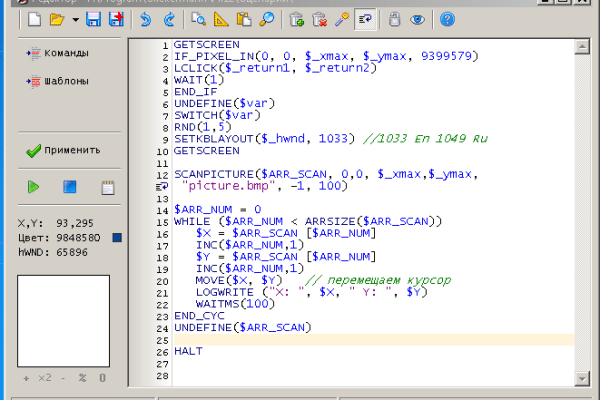This screenshot has width=600, height=400.
Task: Open help with the question mark icon
Action: tap(447, 19)
